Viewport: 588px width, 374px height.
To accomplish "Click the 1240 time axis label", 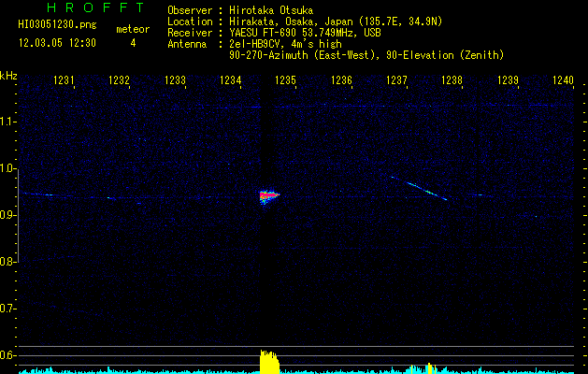I will 564,80.
